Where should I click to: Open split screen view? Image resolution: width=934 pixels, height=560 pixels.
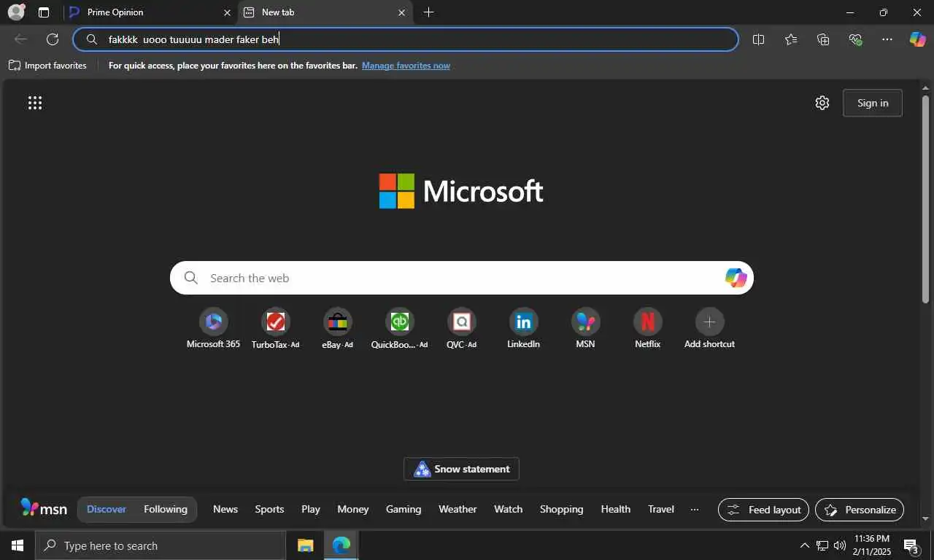[758, 39]
